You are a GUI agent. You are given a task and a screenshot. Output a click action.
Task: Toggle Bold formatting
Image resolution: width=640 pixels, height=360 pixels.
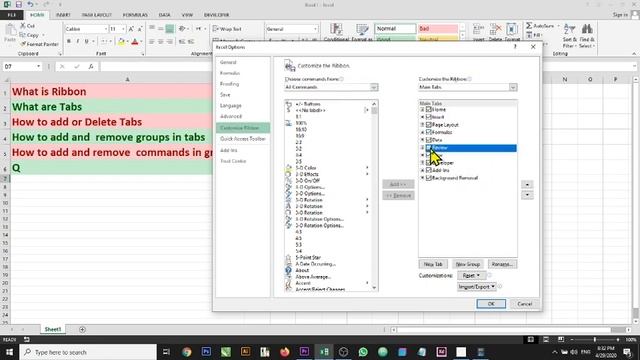coord(69,41)
